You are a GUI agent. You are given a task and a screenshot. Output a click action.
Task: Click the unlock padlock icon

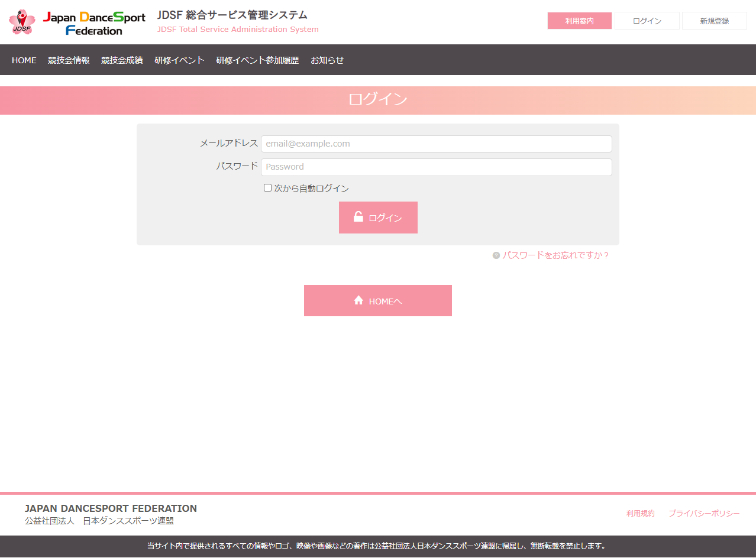[x=358, y=216]
